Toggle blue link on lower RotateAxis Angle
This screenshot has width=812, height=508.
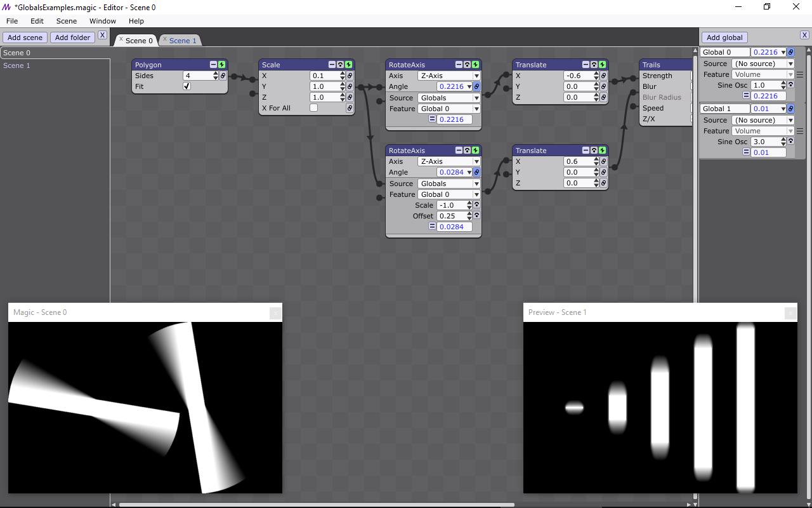coord(476,172)
